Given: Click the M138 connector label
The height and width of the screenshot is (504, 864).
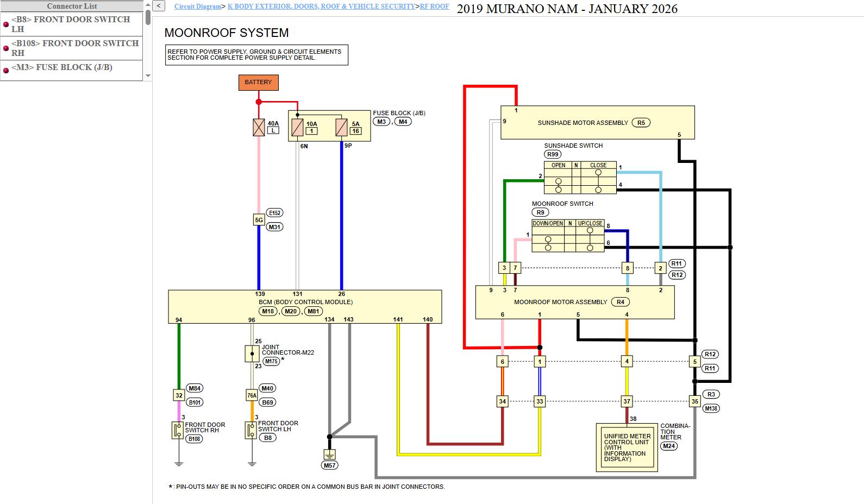Looking at the screenshot, I should click(x=711, y=408).
